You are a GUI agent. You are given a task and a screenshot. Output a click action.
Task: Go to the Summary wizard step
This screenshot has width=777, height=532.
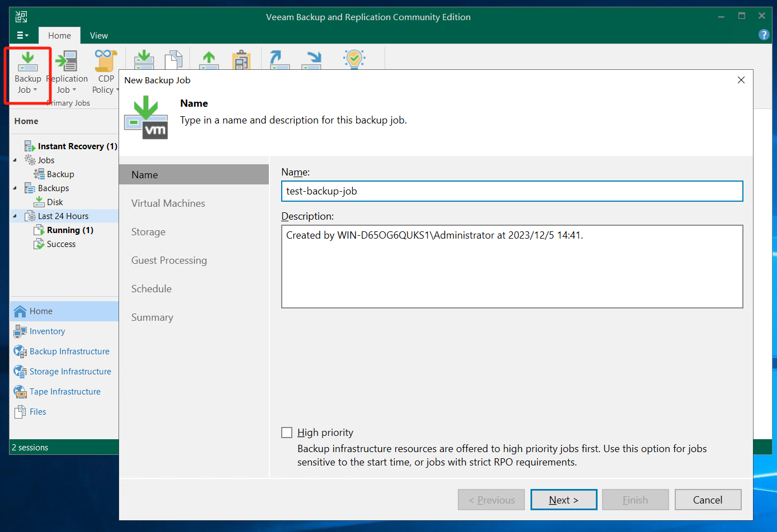coord(152,317)
